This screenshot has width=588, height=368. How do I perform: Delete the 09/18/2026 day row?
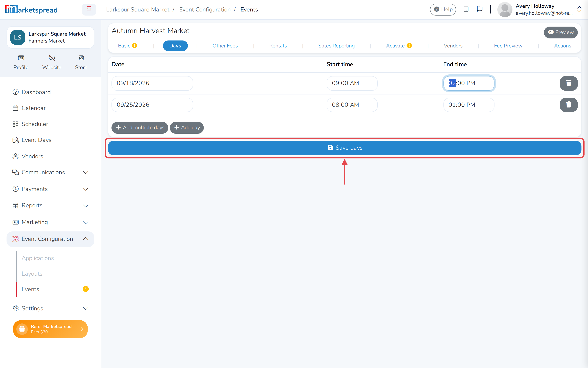pyautogui.click(x=569, y=83)
